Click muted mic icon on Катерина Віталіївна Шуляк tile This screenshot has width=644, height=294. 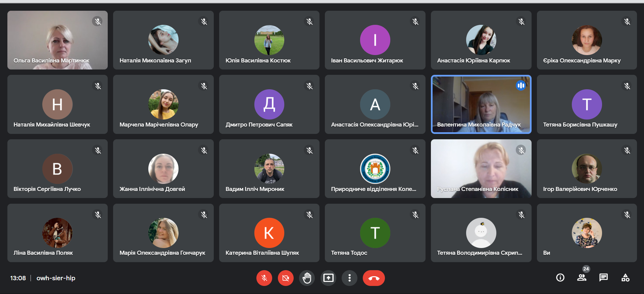point(309,214)
